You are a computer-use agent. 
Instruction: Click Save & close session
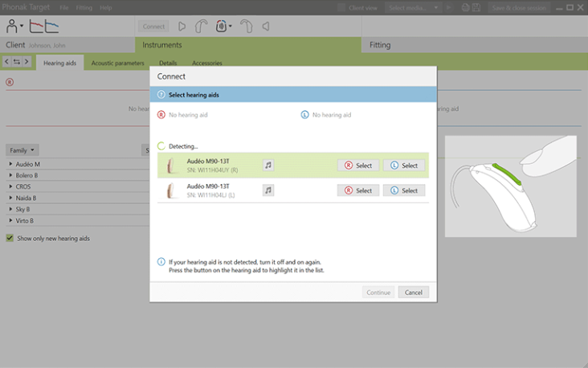(519, 7)
